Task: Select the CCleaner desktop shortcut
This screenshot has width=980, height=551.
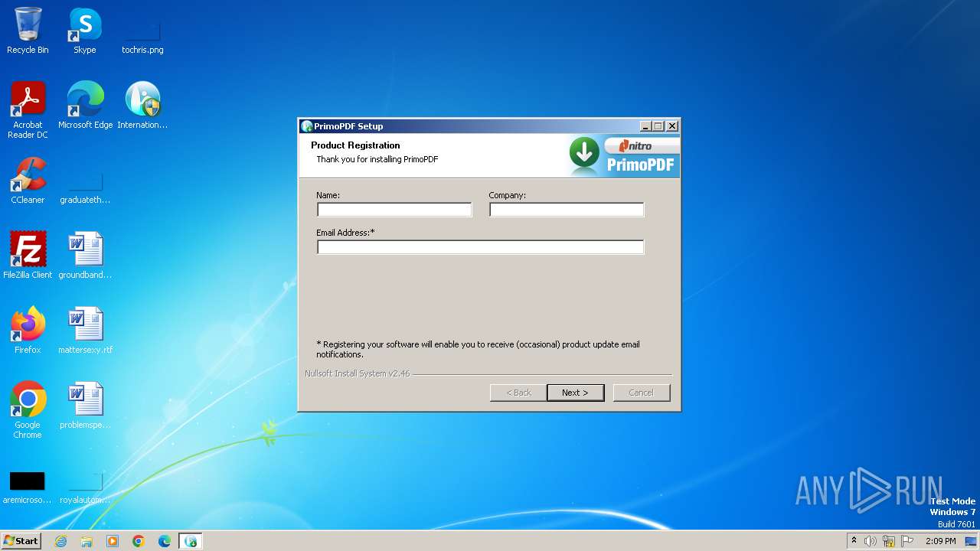Action: tap(28, 181)
